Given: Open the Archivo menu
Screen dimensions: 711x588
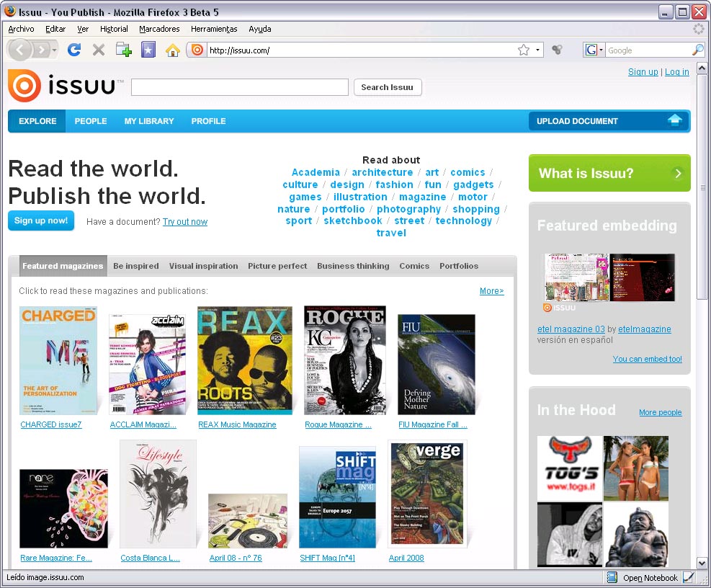Looking at the screenshot, I should pos(22,29).
